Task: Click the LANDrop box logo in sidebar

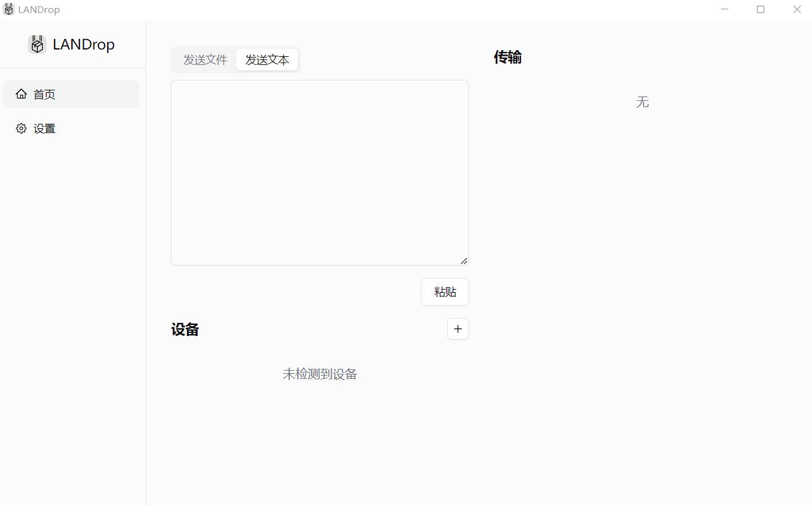Action: pyautogui.click(x=37, y=45)
